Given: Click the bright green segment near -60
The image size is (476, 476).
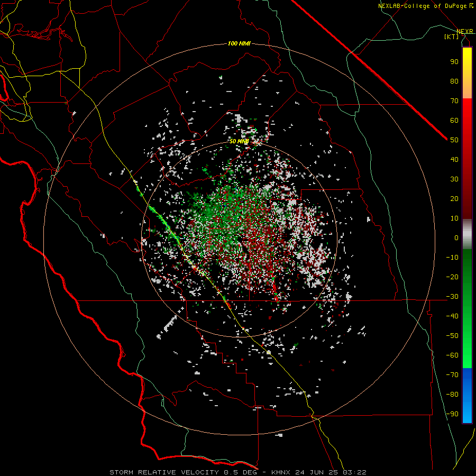Looking at the screenshot, I should [467, 355].
